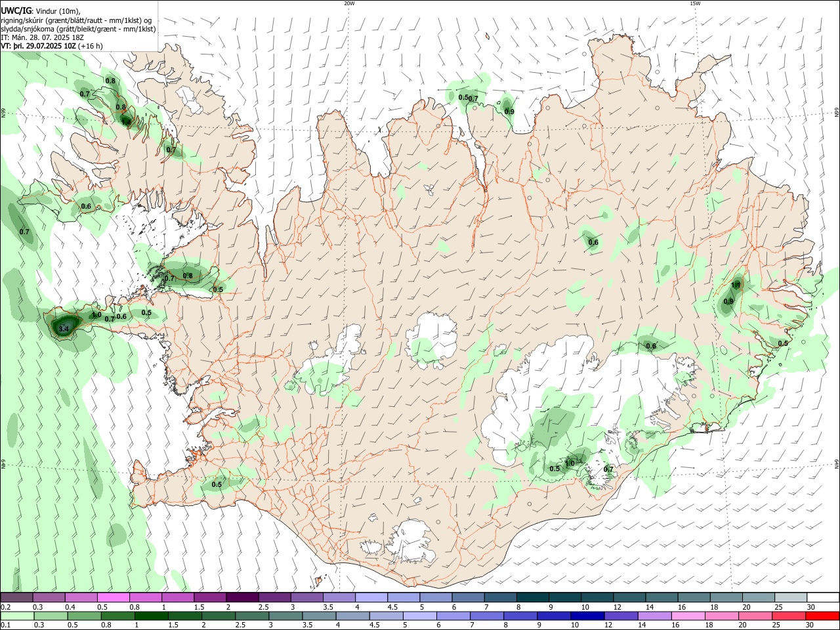Select the "30" label in the lower legend row
840x630 pixels.
pos(810,625)
